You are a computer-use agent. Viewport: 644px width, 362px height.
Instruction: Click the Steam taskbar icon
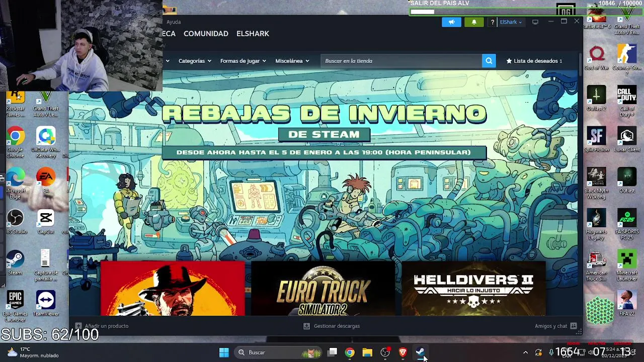420,352
